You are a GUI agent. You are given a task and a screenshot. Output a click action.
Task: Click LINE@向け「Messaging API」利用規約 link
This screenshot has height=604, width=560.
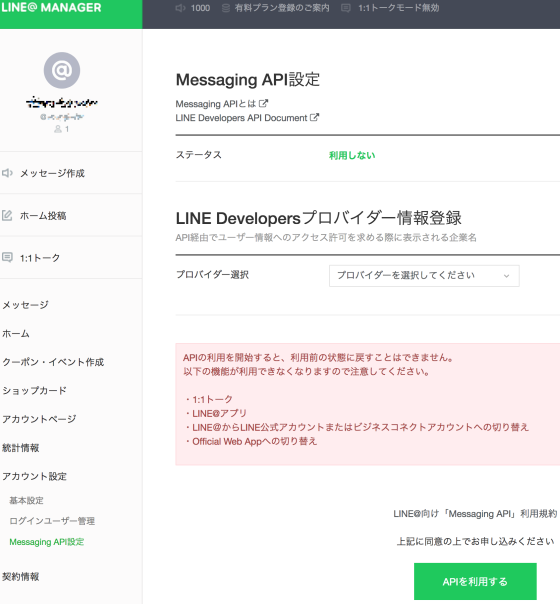pos(475,514)
